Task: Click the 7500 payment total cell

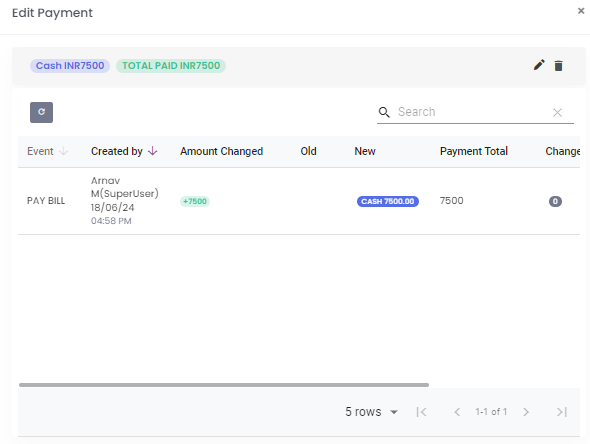Action: point(452,201)
